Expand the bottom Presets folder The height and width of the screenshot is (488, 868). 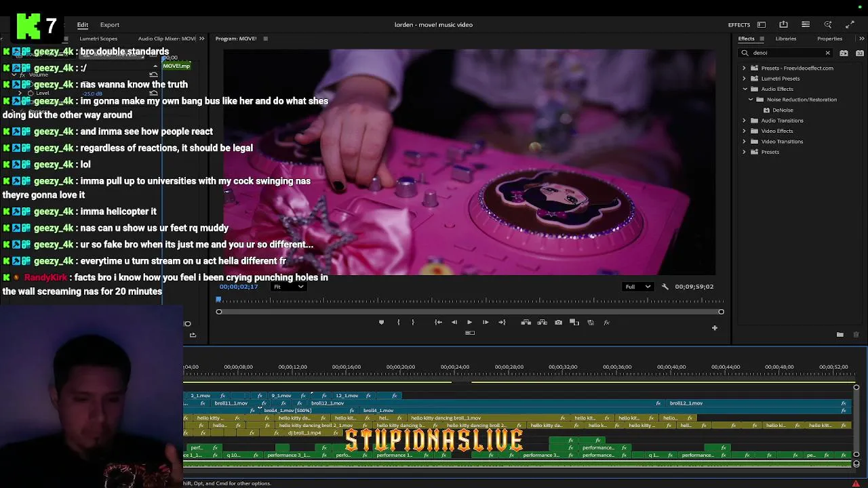click(x=744, y=152)
